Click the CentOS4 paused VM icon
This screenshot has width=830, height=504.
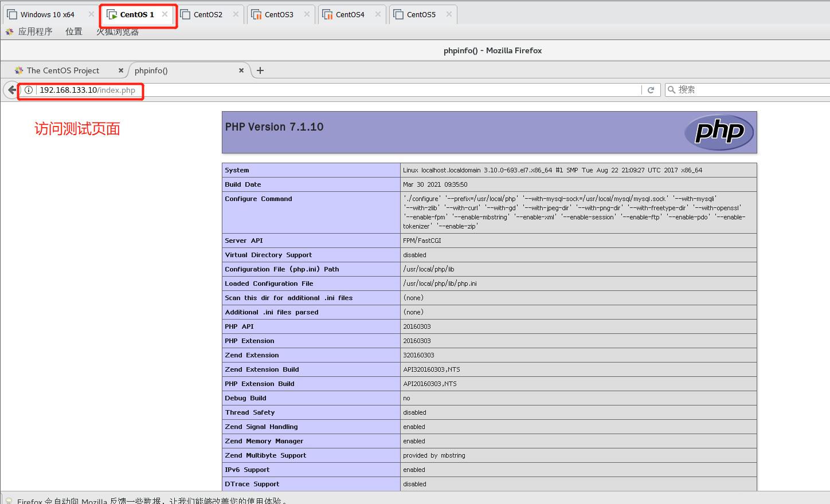pyautogui.click(x=327, y=14)
